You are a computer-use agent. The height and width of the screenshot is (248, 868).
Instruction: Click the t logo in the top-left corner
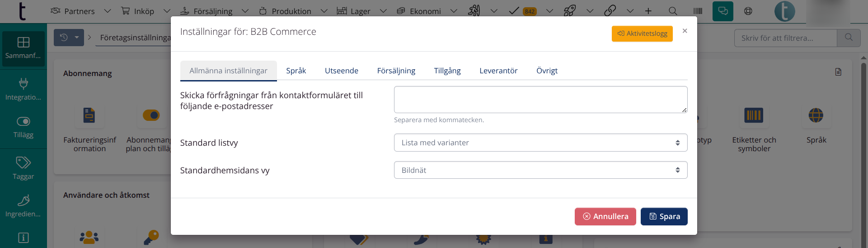tap(22, 11)
